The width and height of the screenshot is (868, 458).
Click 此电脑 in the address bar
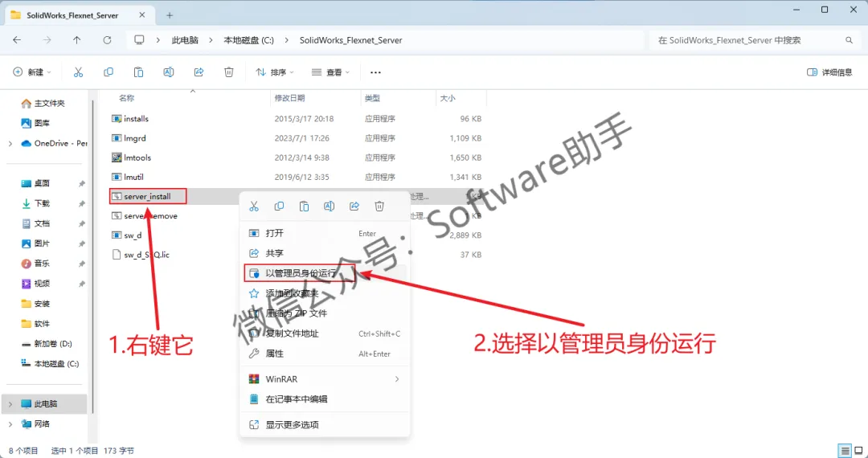pyautogui.click(x=185, y=40)
